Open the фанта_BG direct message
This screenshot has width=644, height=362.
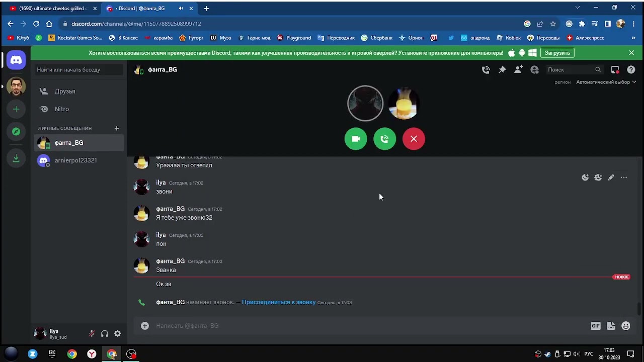pos(79,143)
